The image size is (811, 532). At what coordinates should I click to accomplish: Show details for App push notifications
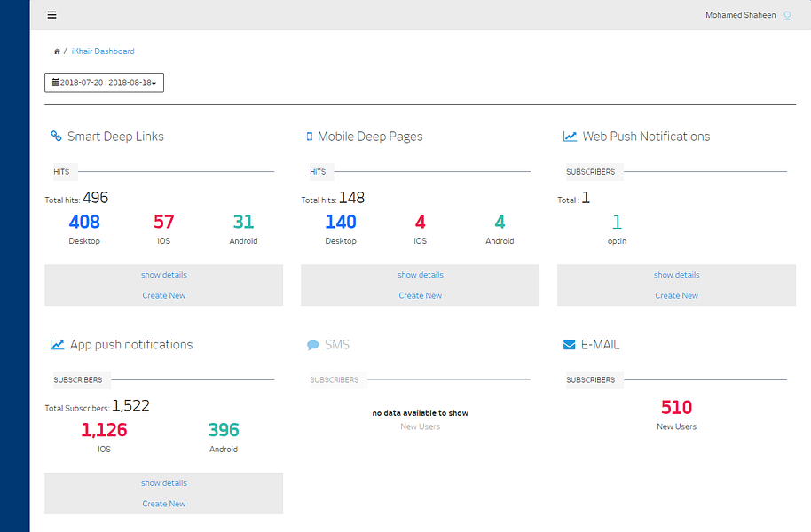(x=164, y=483)
